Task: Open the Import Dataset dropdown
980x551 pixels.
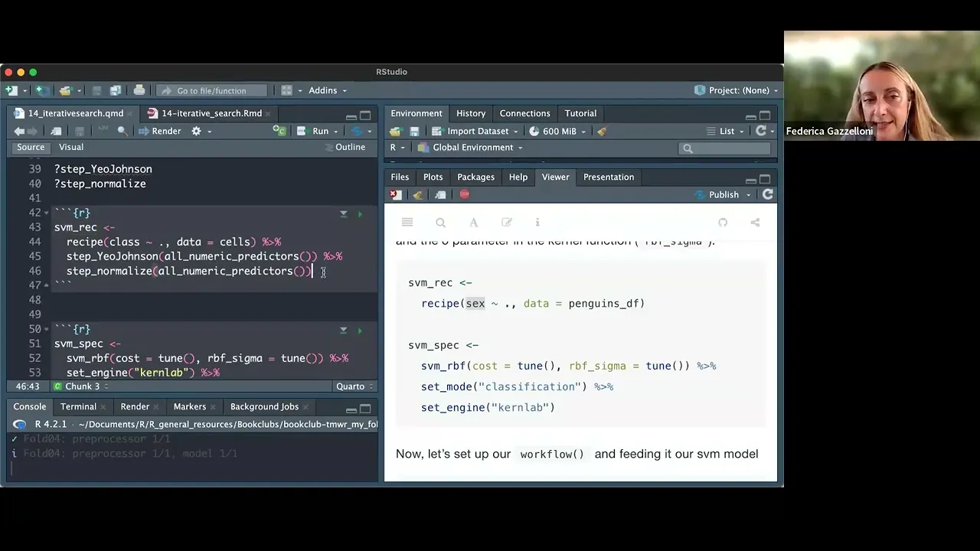Action: tap(475, 132)
